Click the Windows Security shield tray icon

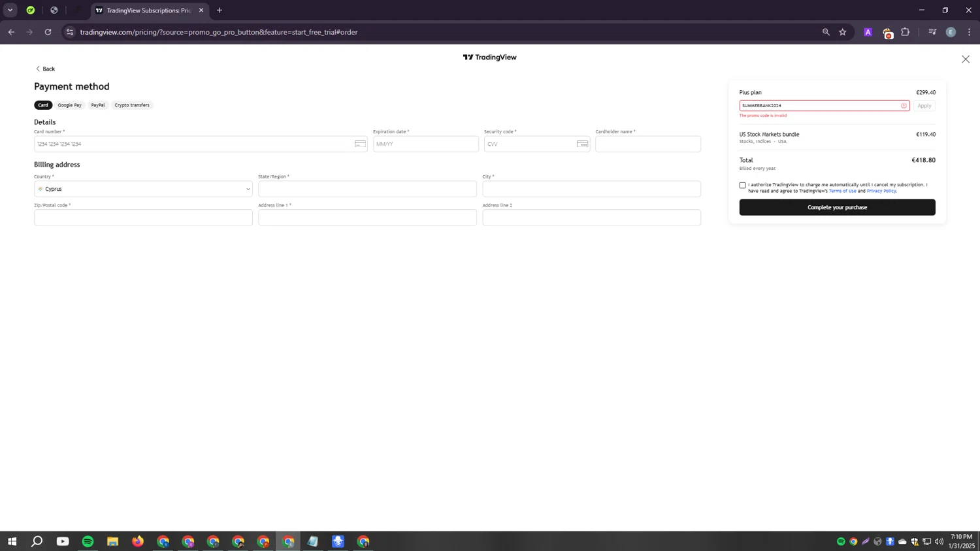(x=915, y=541)
